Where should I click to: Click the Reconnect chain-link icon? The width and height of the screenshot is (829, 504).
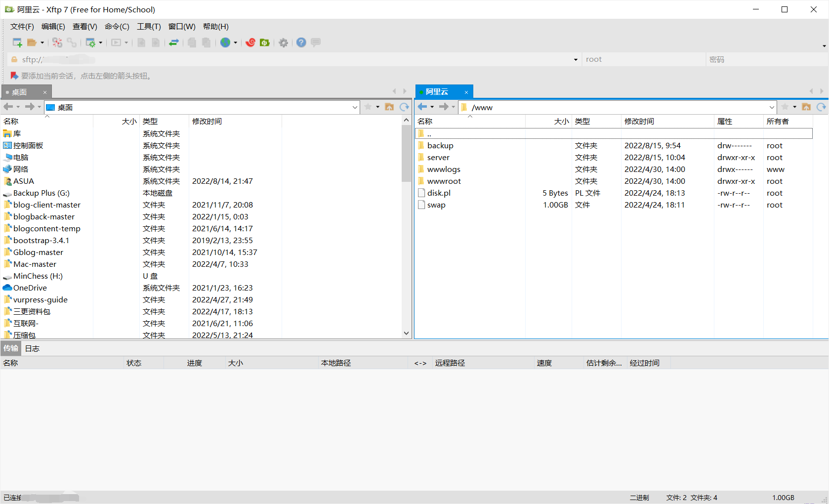click(72, 42)
